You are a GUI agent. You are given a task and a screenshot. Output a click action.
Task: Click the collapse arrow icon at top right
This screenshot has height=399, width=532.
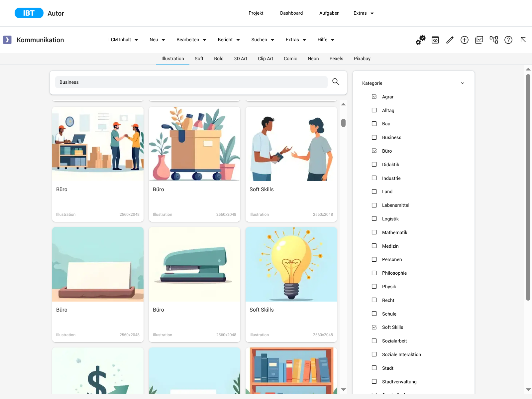click(x=523, y=40)
